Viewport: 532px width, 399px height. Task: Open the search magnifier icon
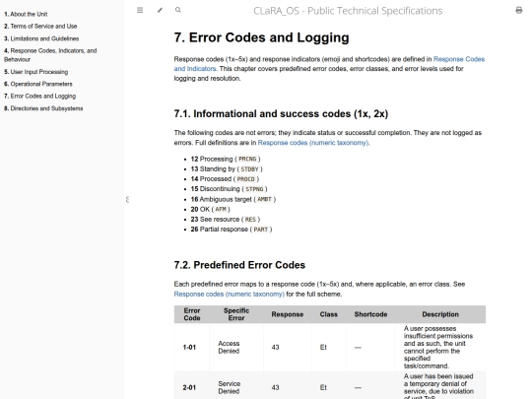pos(178,10)
